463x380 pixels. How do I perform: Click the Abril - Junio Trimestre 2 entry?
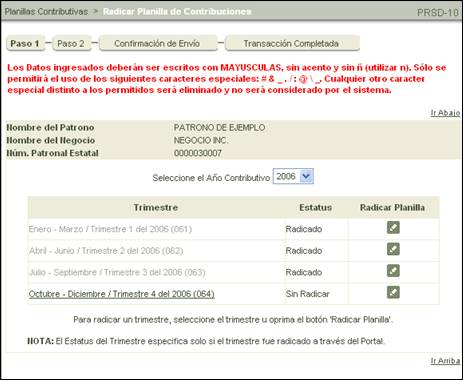coord(106,251)
